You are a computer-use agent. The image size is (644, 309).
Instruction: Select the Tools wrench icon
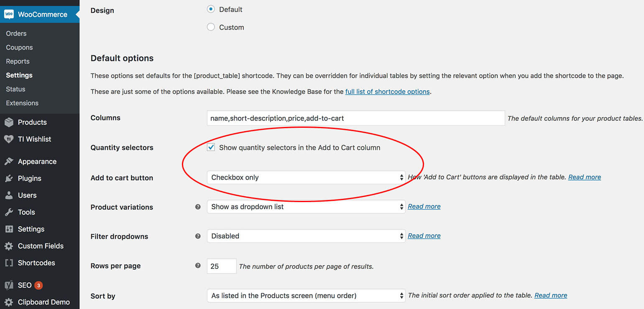point(9,212)
